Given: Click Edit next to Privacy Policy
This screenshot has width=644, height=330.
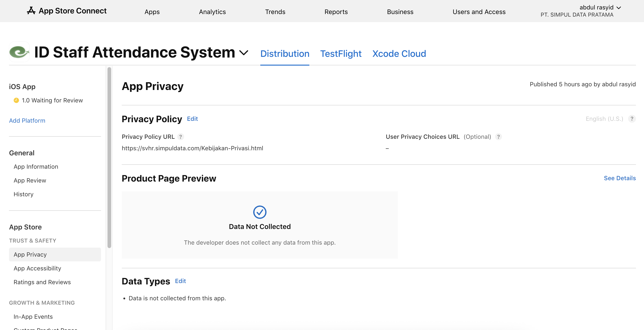Looking at the screenshot, I should point(192,119).
